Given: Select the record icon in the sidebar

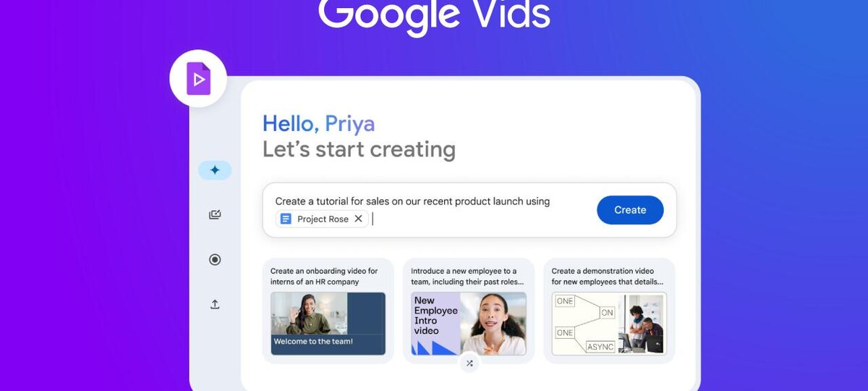Looking at the screenshot, I should [215, 260].
